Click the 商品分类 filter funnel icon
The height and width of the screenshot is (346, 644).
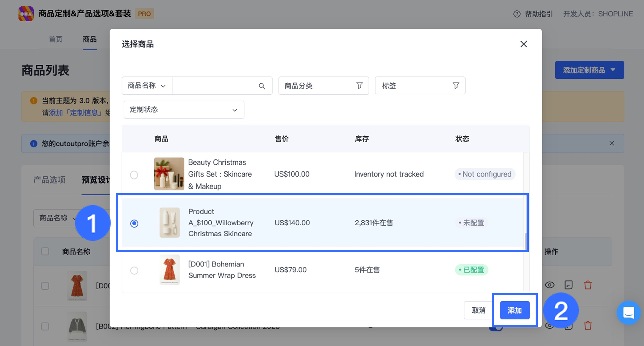(x=359, y=86)
